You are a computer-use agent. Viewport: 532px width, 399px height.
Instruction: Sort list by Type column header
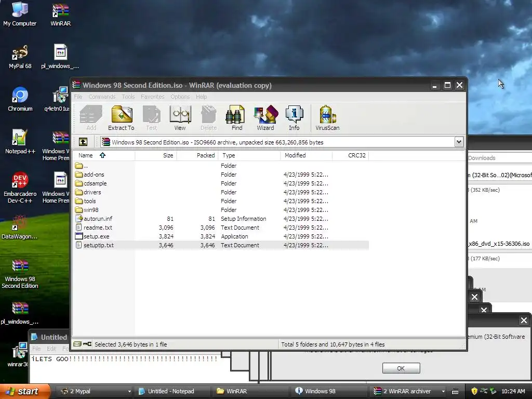tap(249, 155)
